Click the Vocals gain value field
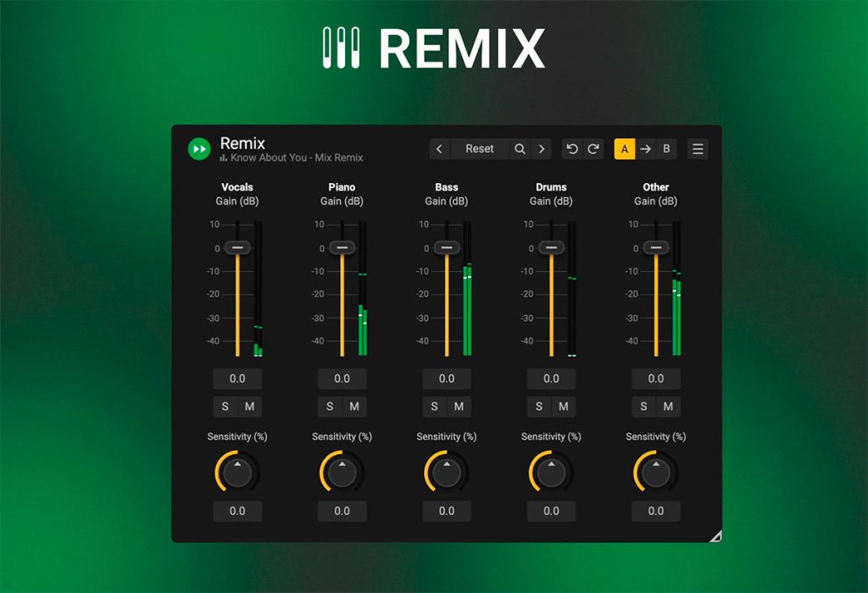868x593 pixels. pos(237,379)
